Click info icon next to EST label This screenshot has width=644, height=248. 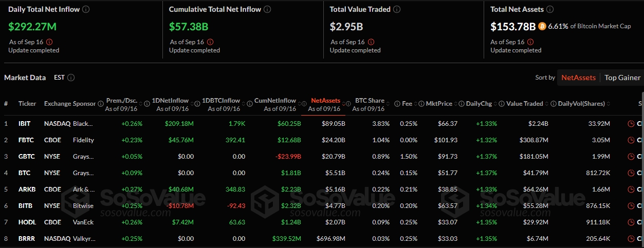[71, 78]
